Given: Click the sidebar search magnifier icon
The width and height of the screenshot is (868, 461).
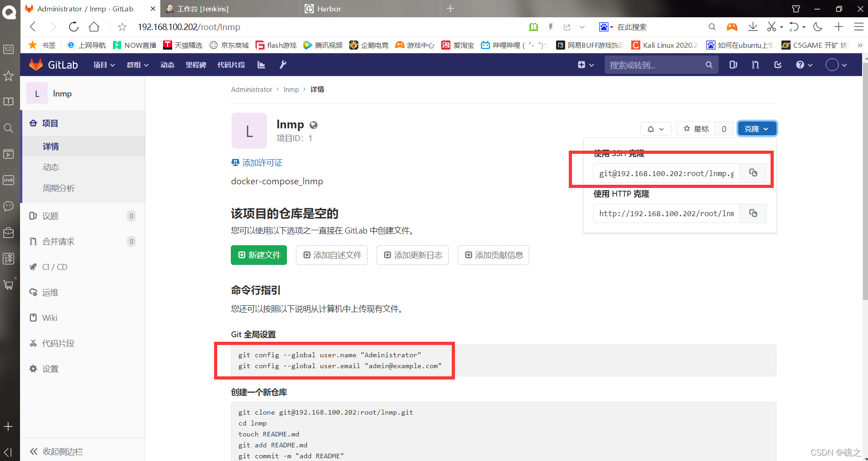Looking at the screenshot, I should (x=8, y=128).
